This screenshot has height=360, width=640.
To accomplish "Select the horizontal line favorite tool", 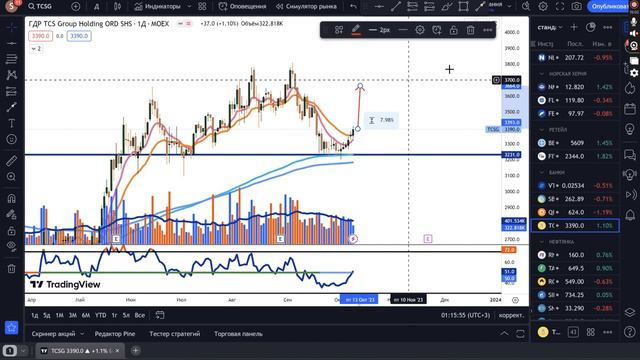I will pos(379,7).
